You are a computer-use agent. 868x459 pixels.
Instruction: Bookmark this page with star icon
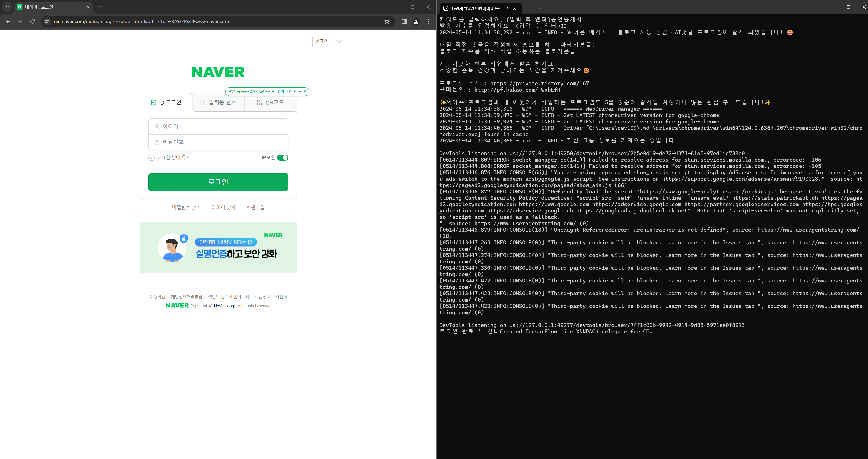pyautogui.click(x=387, y=22)
